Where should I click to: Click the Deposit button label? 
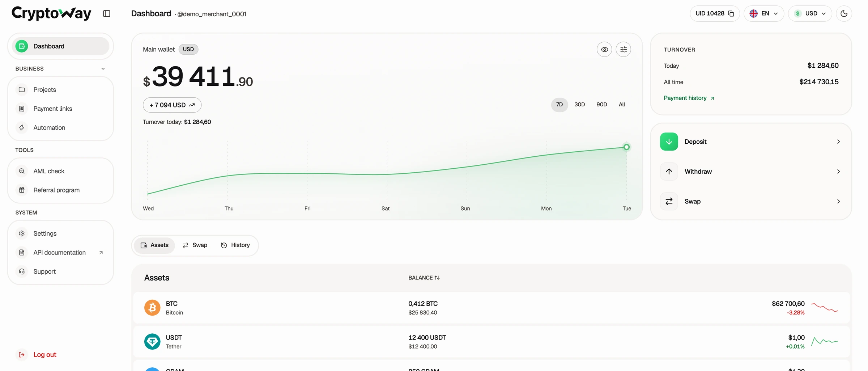695,142
